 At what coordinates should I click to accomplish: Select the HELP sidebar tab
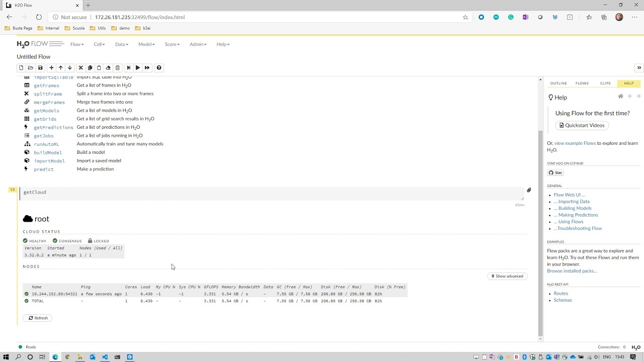(629, 83)
